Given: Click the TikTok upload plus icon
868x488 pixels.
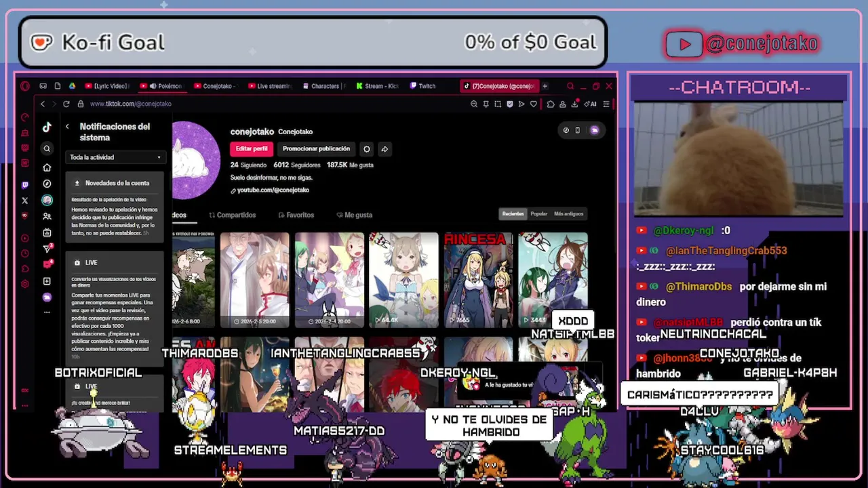Looking at the screenshot, I should point(47,281).
